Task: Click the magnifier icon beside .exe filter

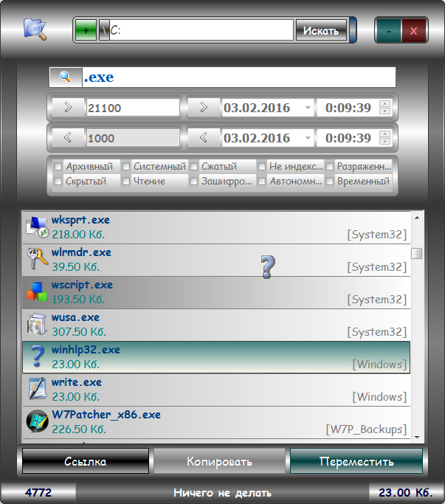Action: [x=65, y=77]
